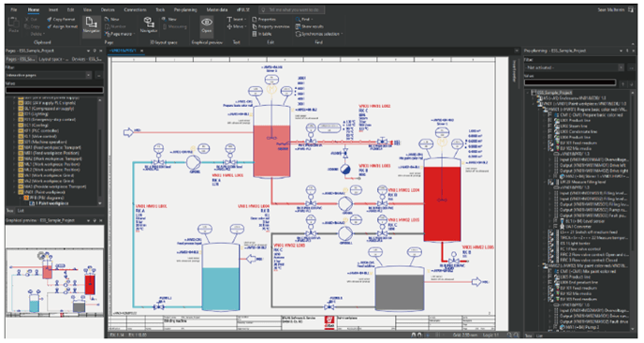The width and height of the screenshot is (644, 343).
Task: Click the filter ellipsis button in Pages panel
Action: [x=98, y=75]
